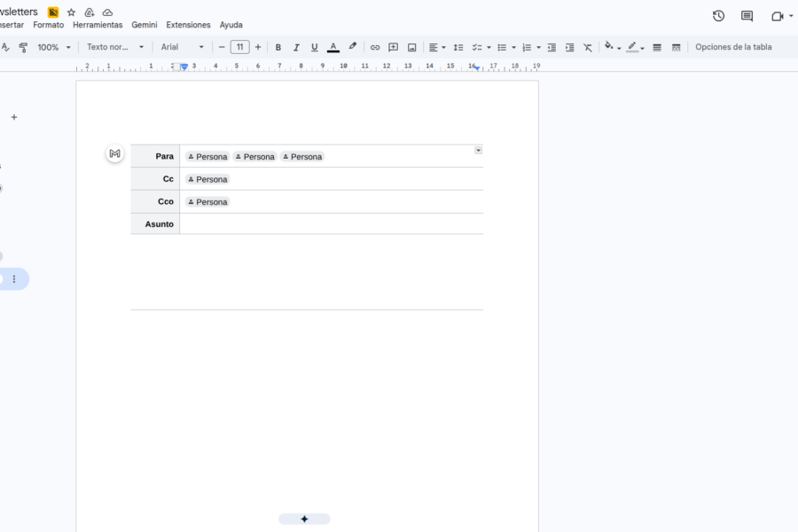Open bulleted list options arrow
The width and height of the screenshot is (798, 532).
[x=514, y=47]
